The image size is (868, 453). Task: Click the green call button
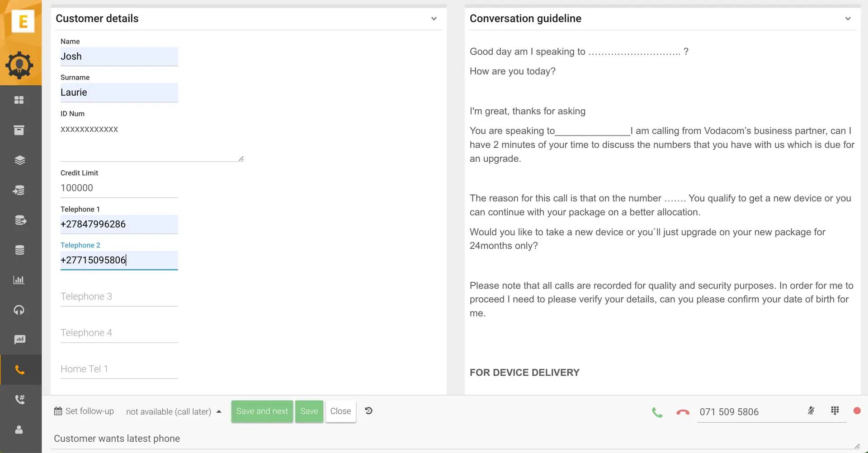click(657, 412)
